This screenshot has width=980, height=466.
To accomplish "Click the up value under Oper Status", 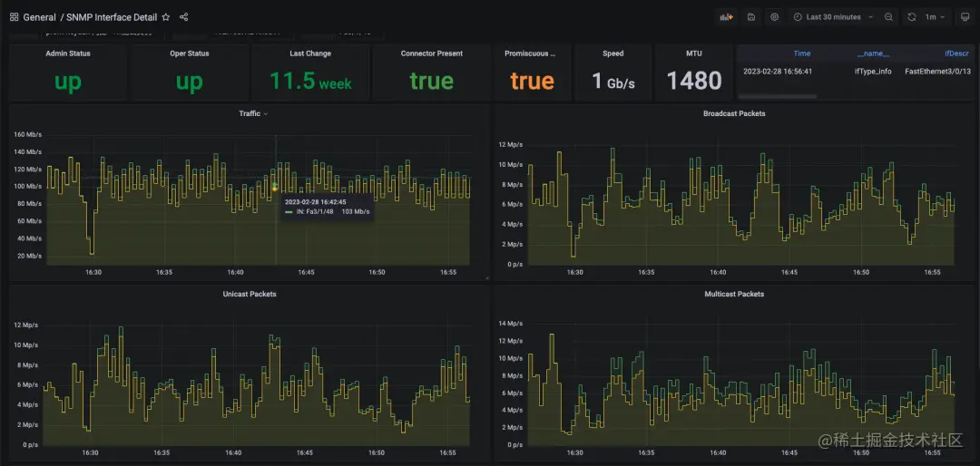I will pos(188,82).
